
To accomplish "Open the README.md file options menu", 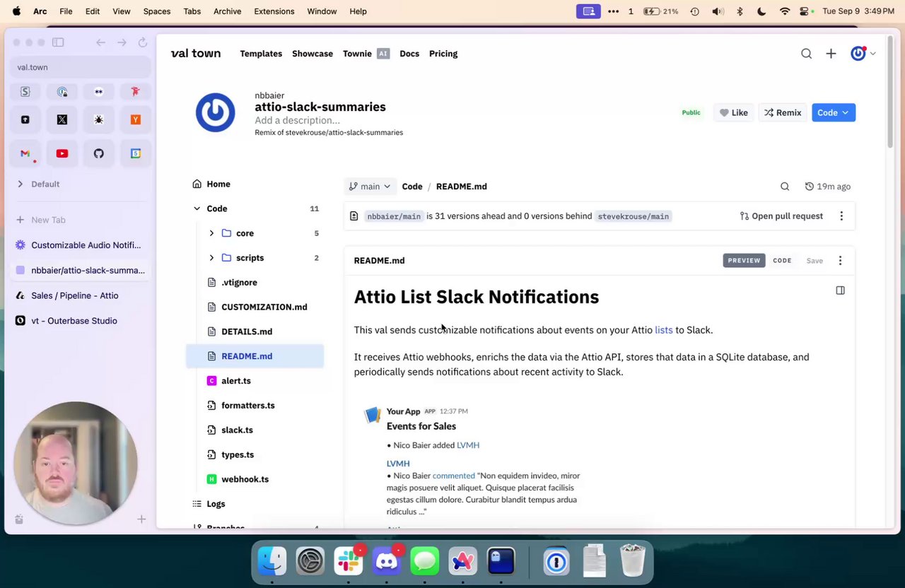I will (x=840, y=261).
